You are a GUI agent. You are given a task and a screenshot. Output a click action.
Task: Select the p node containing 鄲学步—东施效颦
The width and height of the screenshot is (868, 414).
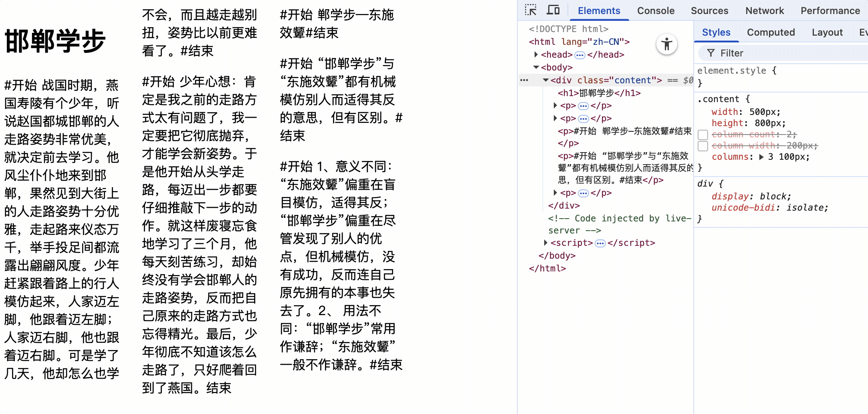point(625,137)
